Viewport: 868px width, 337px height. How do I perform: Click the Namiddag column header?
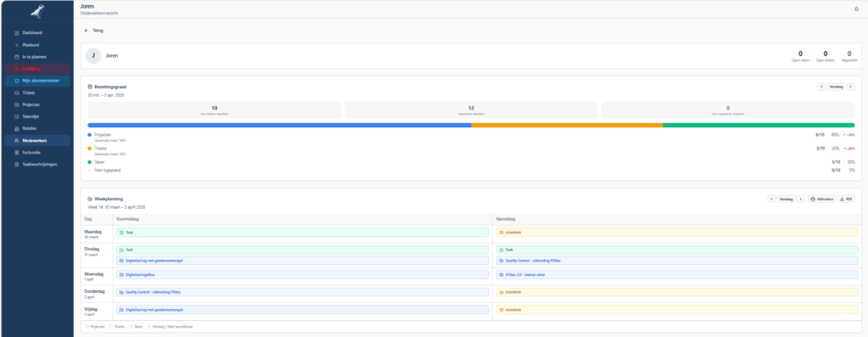click(x=677, y=220)
